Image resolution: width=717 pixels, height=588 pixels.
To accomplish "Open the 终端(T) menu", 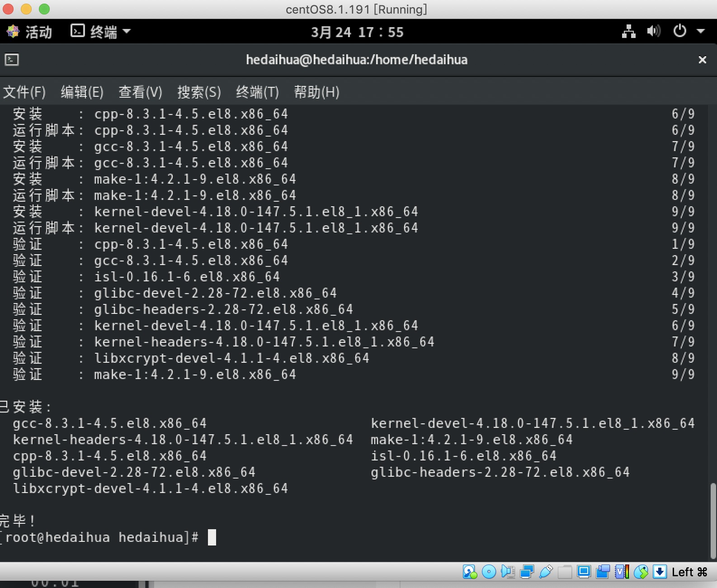I will 257,92.
